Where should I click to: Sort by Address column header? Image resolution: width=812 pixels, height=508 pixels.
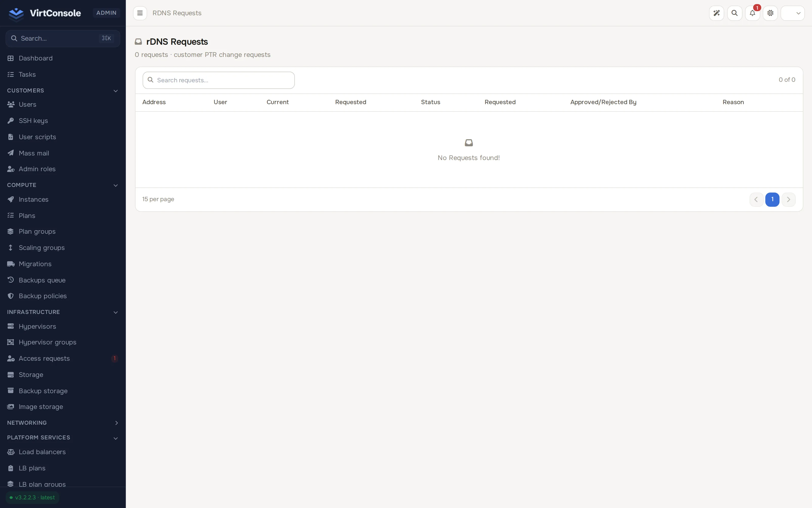(x=154, y=102)
